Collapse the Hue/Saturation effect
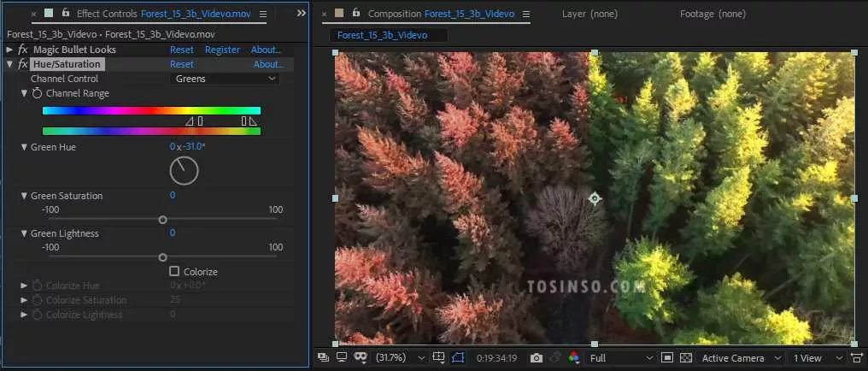 point(9,64)
